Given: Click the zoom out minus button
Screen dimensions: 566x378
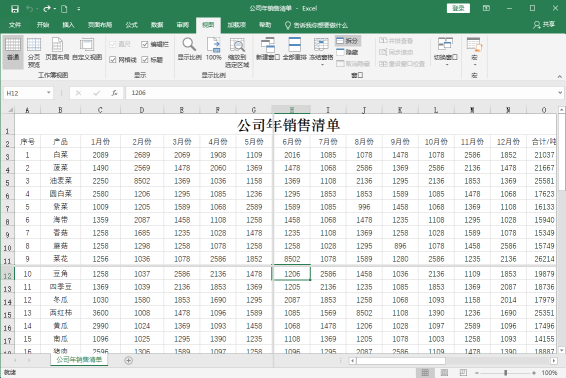Looking at the screenshot, I should (477, 373).
